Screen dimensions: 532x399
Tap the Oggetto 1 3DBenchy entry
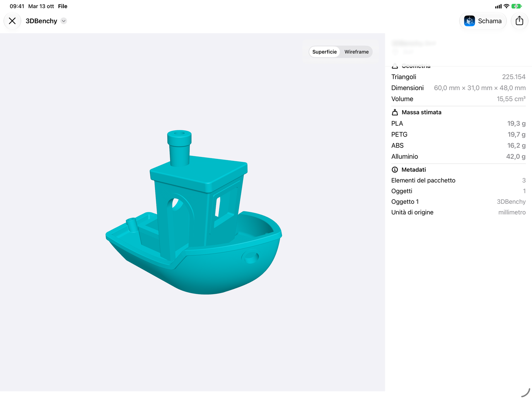point(459,201)
